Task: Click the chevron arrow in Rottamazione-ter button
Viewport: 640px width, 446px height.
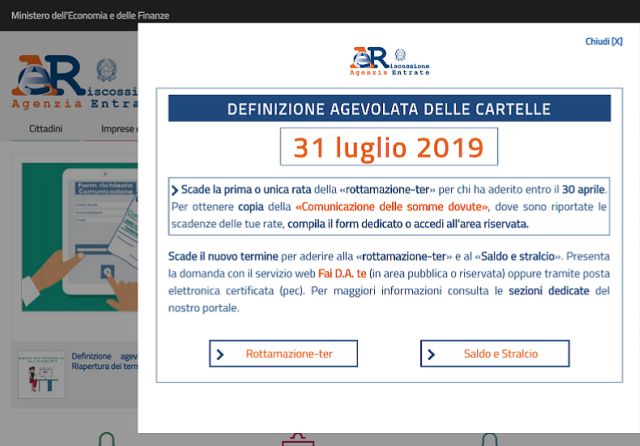Action: click(x=220, y=354)
